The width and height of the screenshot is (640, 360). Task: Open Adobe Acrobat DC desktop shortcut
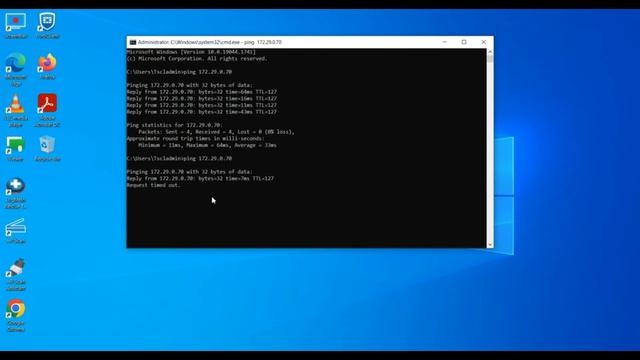[47, 110]
